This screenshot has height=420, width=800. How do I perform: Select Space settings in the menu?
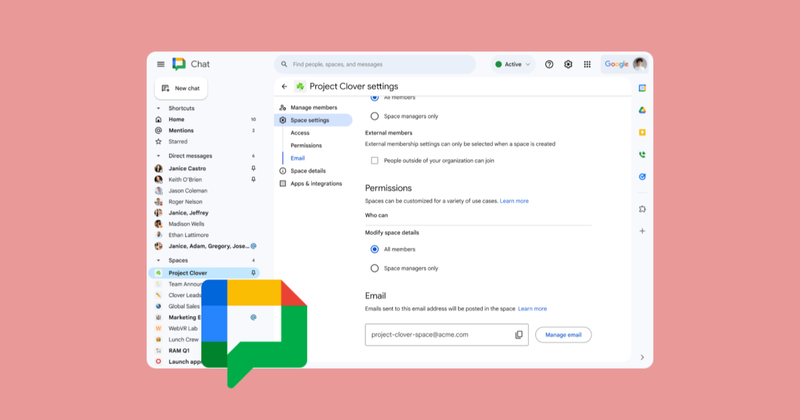pyautogui.click(x=313, y=120)
